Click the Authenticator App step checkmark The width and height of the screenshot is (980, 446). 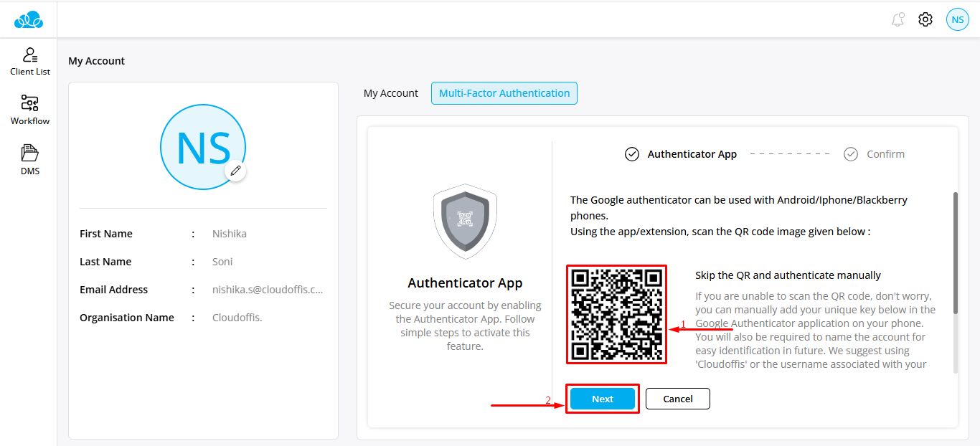[x=631, y=154]
